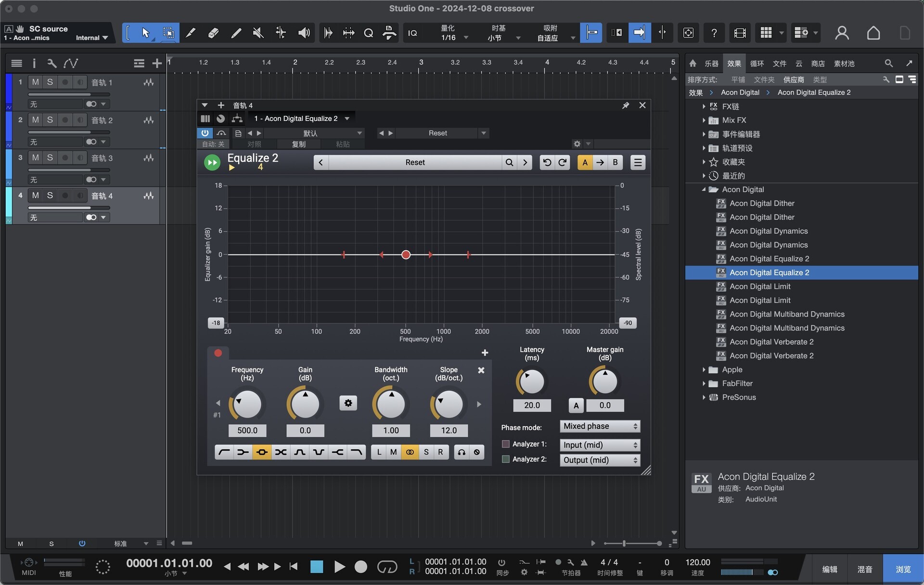
Task: Mute track 音轨 3
Action: (x=36, y=158)
